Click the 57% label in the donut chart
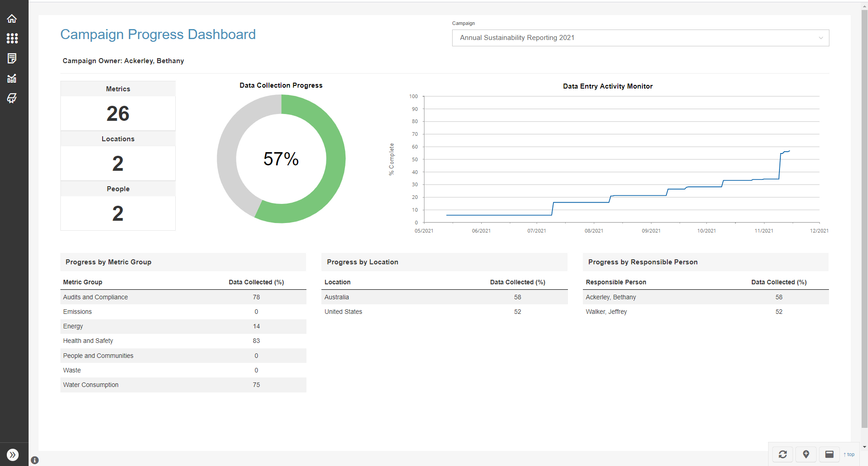This screenshot has width=868, height=466. (281, 159)
